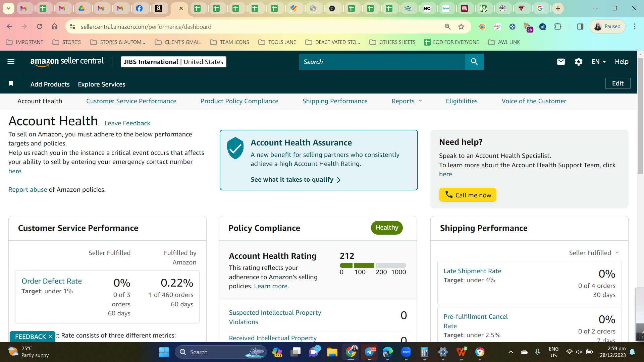This screenshot has height=362, width=644.
Task: Open the Account Health tab
Action: 40,101
